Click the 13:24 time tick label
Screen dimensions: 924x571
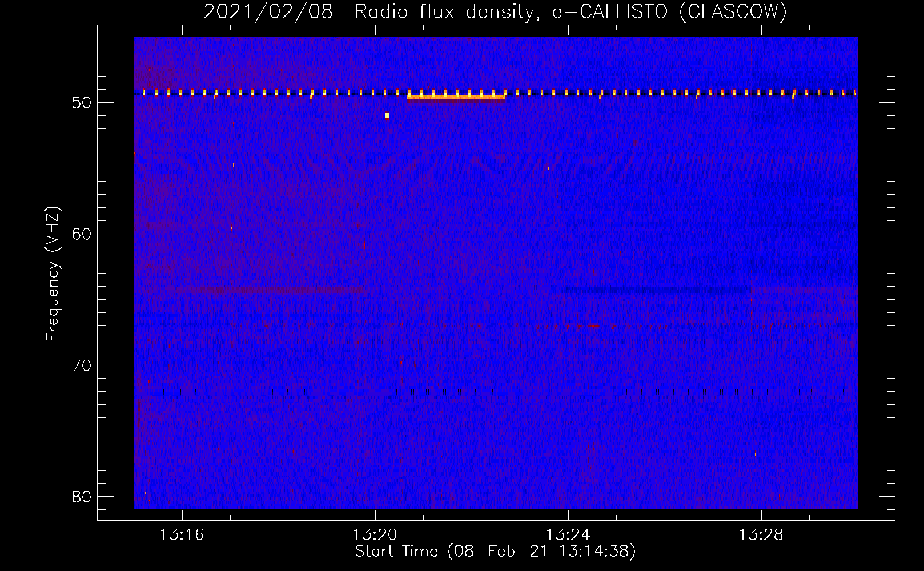coord(568,535)
